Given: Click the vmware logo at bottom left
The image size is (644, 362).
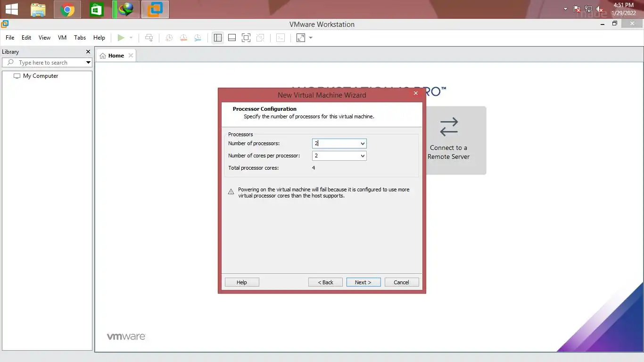Looking at the screenshot, I should pyautogui.click(x=126, y=337).
